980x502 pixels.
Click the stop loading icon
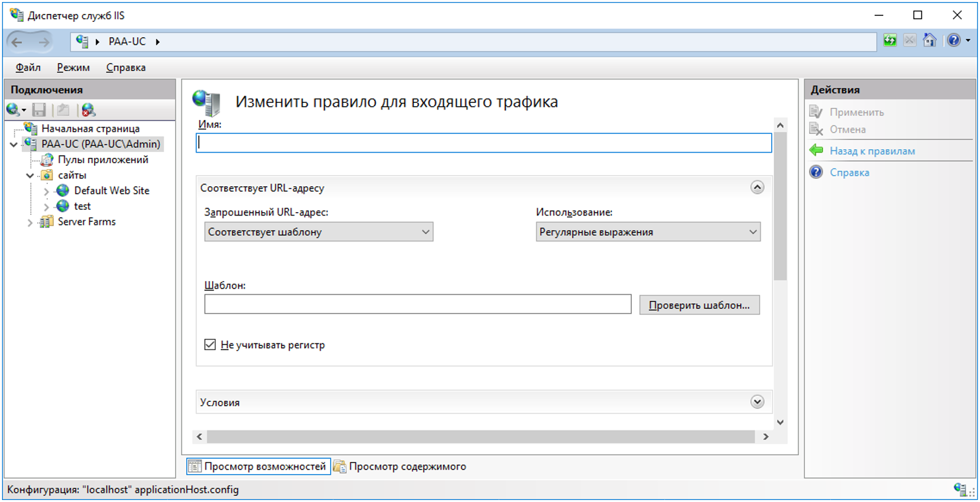click(x=910, y=40)
